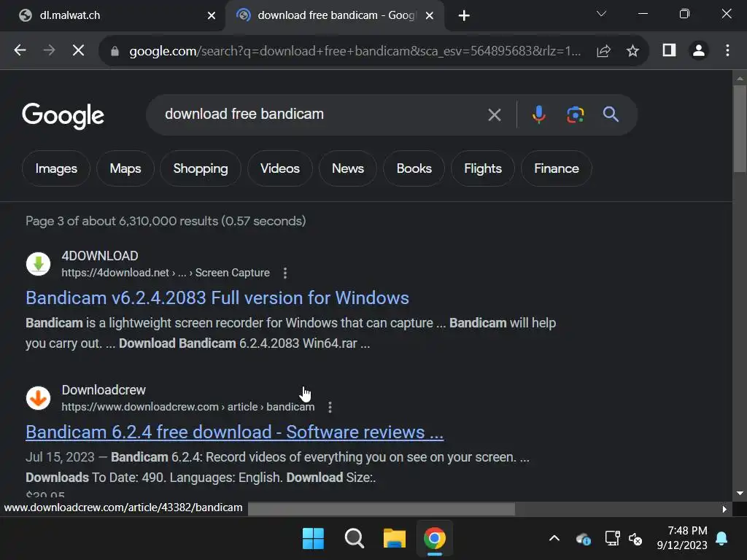Screen dimensions: 747x560
Task: Click the horizontal scrollbar thumb
Action: click(381, 509)
